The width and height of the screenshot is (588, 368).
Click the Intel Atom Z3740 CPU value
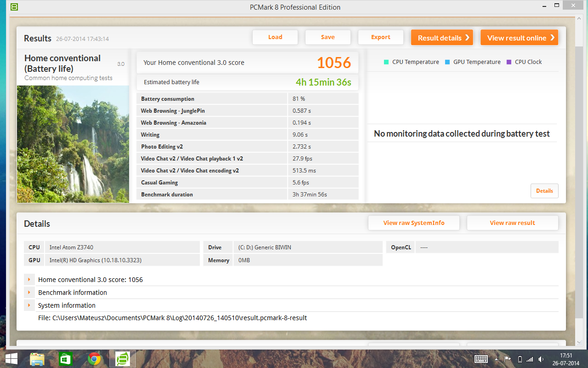(71, 247)
